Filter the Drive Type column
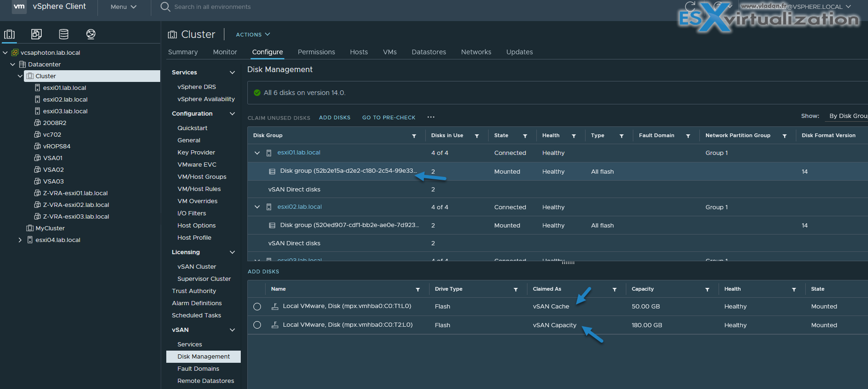Screen dimensions: 868x389 click(516, 289)
